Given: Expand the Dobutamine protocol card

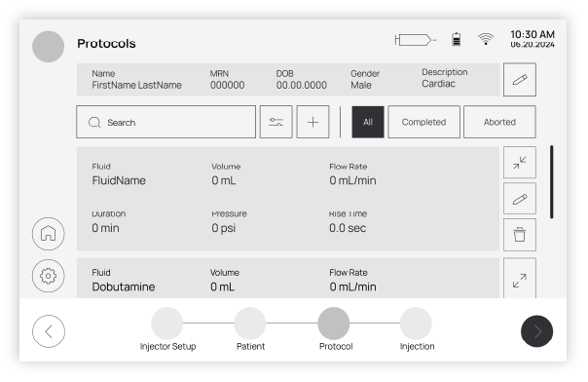Looking at the screenshot, I should 520,280.
